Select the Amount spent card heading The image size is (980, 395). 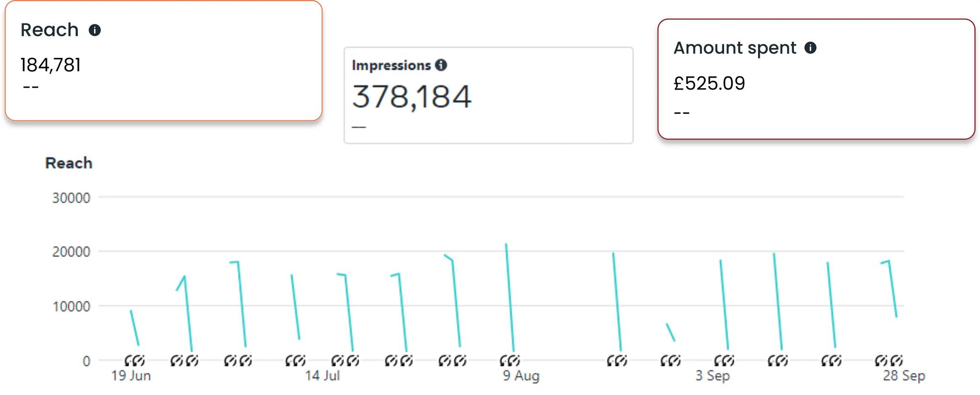tap(735, 48)
